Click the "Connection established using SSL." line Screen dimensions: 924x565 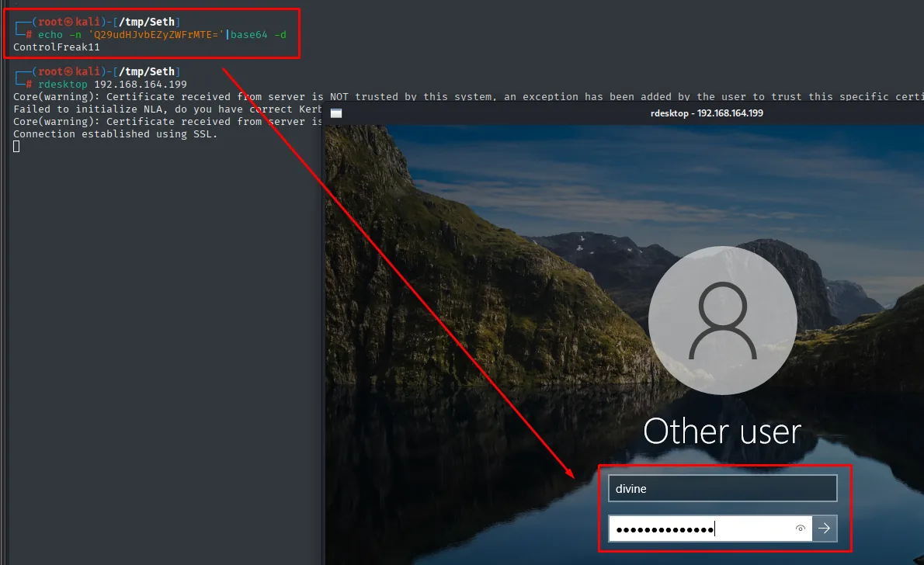116,133
